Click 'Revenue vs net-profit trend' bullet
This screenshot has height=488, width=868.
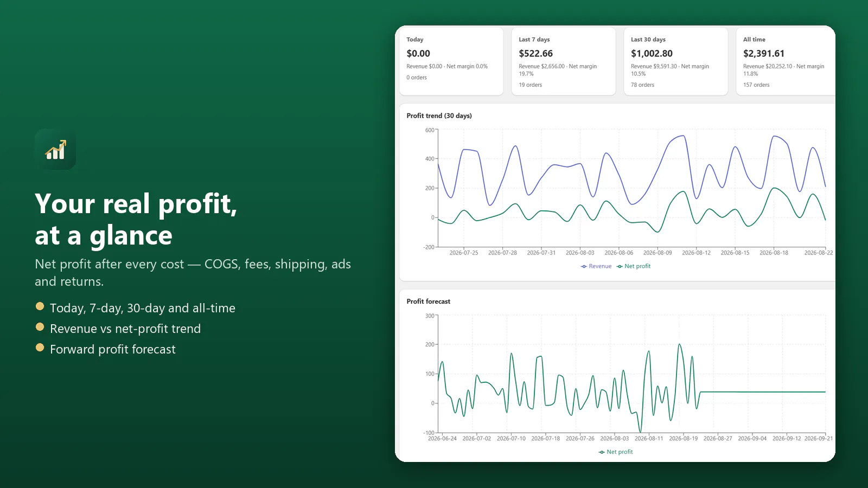point(125,329)
